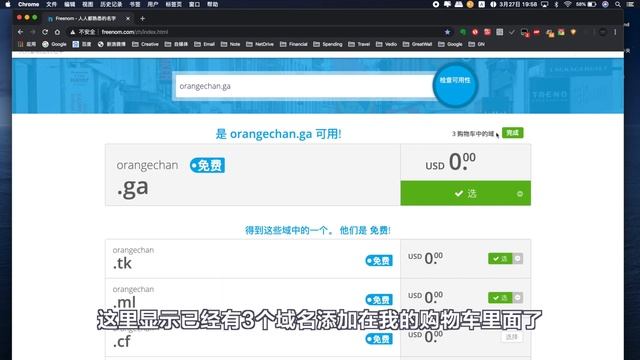The width and height of the screenshot is (640, 360).
Task: Open the Google bookmark folder beside GreatWall
Action: (450, 44)
